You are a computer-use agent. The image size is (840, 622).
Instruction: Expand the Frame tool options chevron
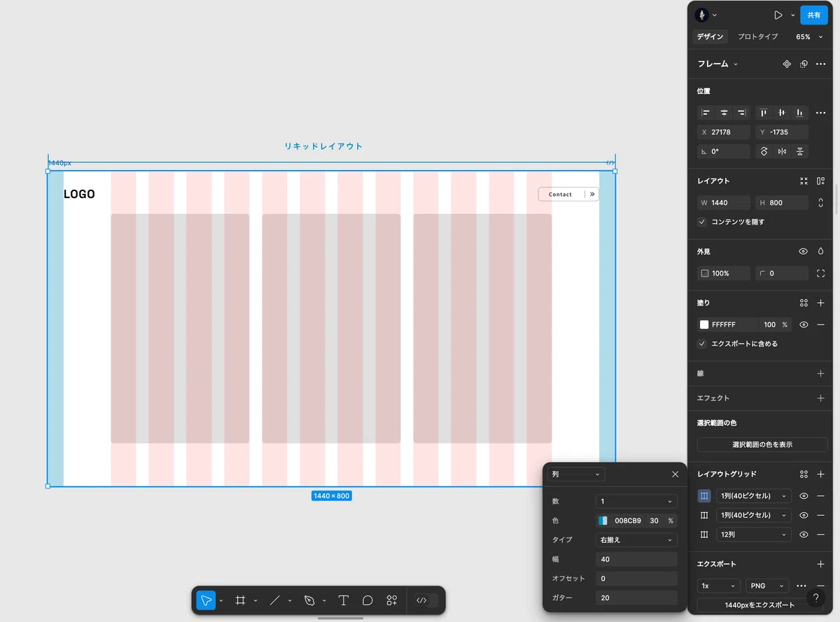click(x=255, y=601)
